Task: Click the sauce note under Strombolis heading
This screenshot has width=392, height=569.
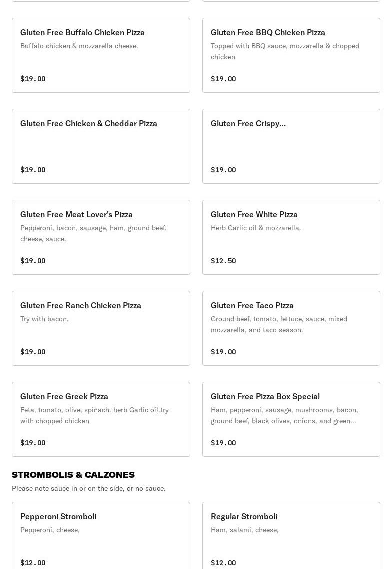Action: [x=89, y=489]
